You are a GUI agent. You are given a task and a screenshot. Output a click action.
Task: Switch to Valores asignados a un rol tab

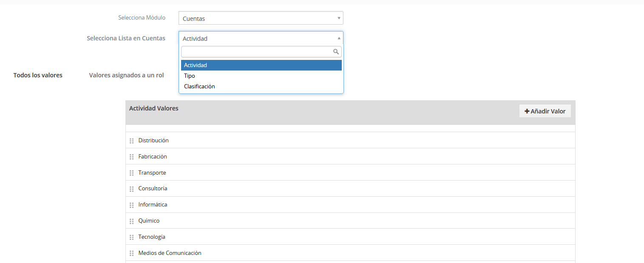pyautogui.click(x=126, y=75)
